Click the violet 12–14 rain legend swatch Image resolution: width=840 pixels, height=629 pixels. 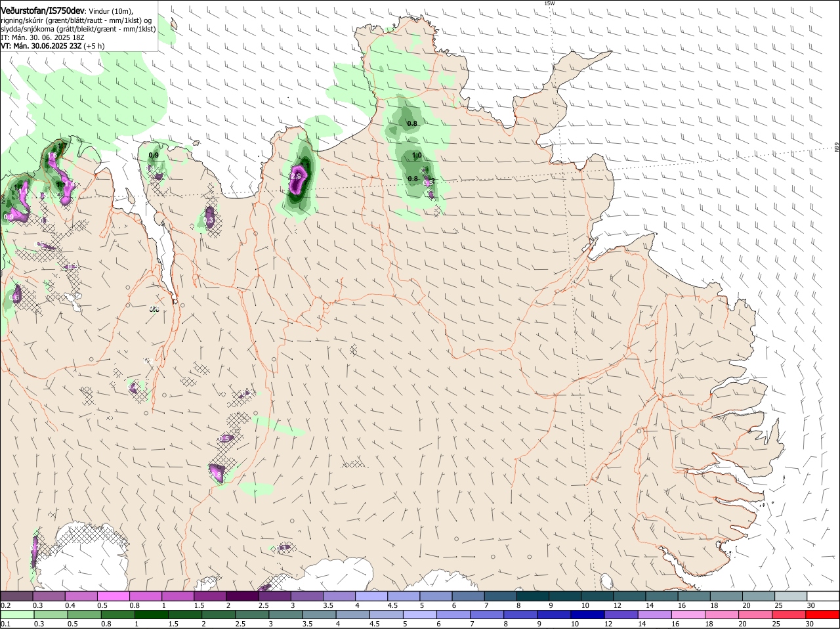coord(621,615)
